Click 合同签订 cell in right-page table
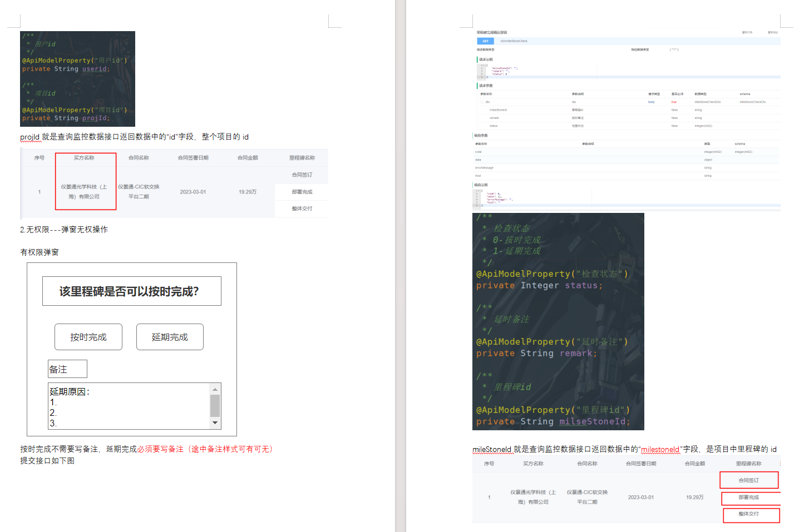 tap(749, 480)
